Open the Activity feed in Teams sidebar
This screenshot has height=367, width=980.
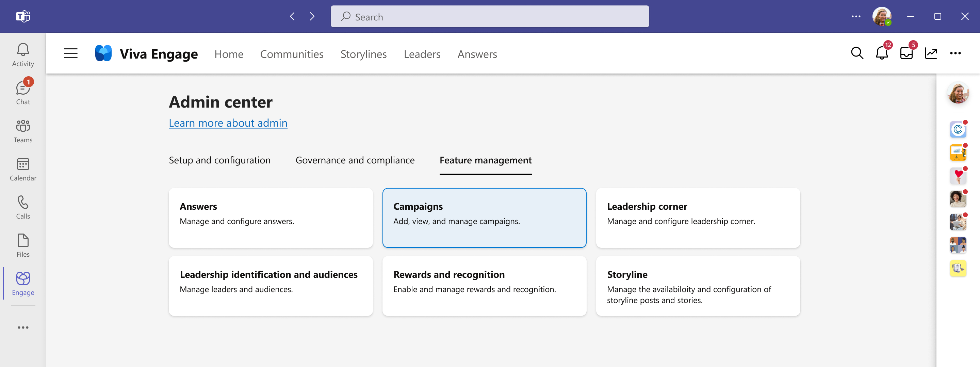tap(23, 55)
